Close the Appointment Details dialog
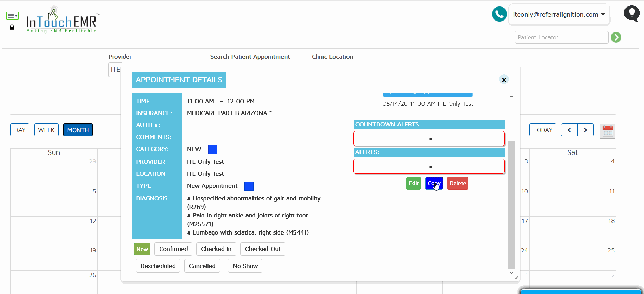Image resolution: width=644 pixels, height=294 pixels. [504, 80]
